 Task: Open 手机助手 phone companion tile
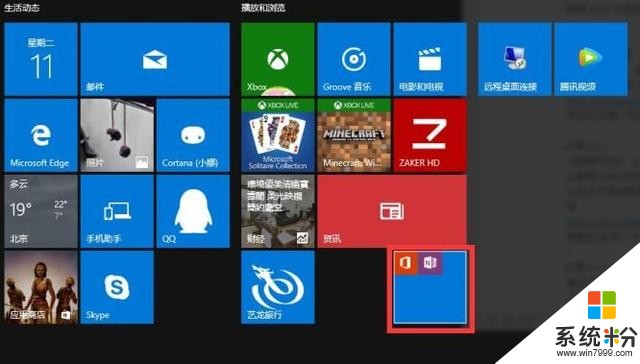(x=117, y=211)
